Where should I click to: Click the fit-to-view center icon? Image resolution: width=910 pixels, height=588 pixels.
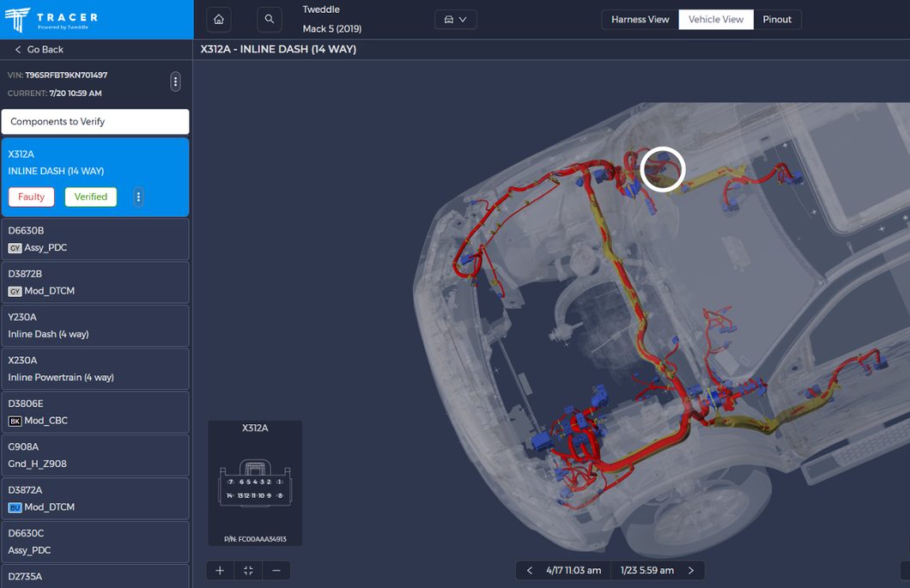(248, 571)
